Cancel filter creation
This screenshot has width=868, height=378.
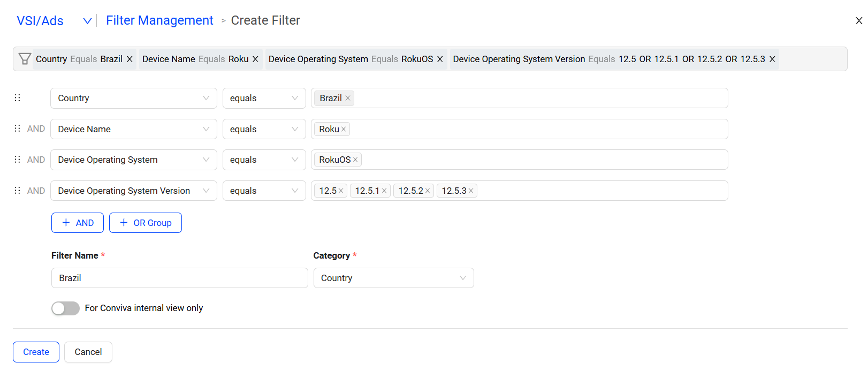[x=88, y=352]
